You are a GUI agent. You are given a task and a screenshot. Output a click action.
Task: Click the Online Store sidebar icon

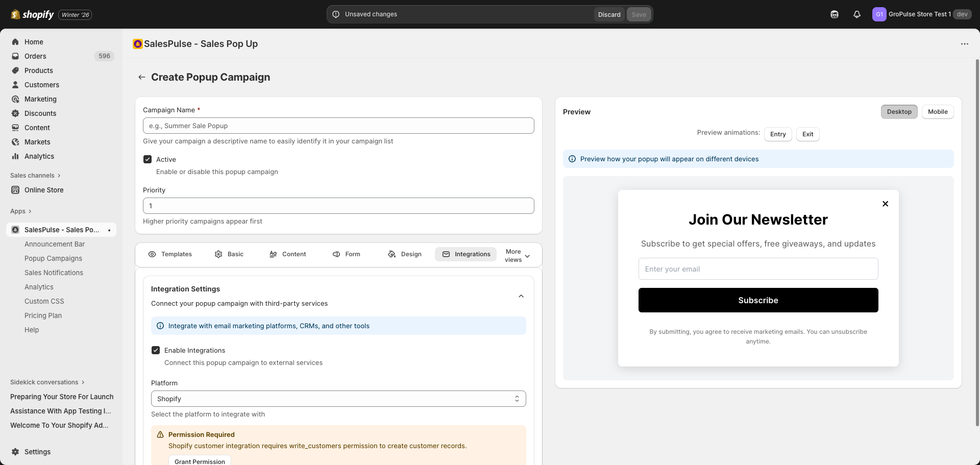(x=15, y=189)
